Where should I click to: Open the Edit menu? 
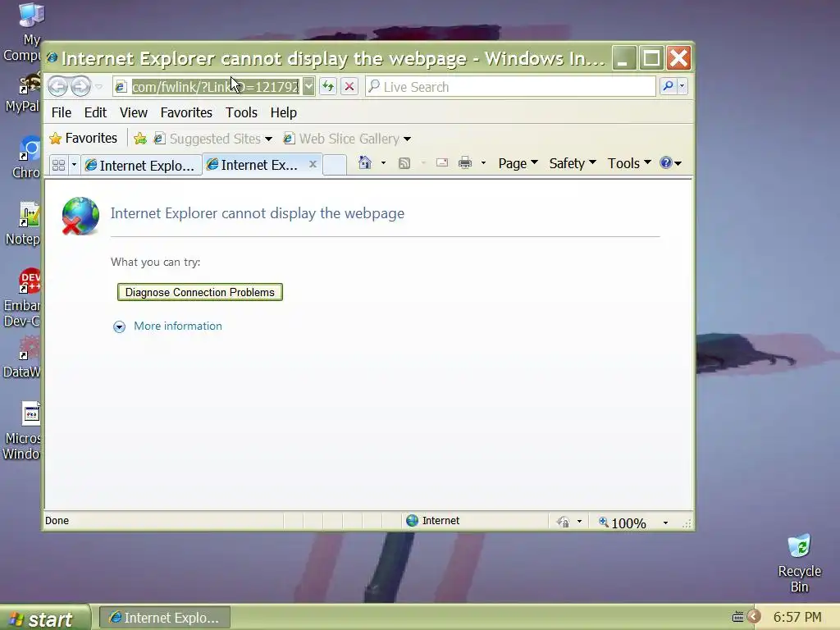(x=95, y=112)
